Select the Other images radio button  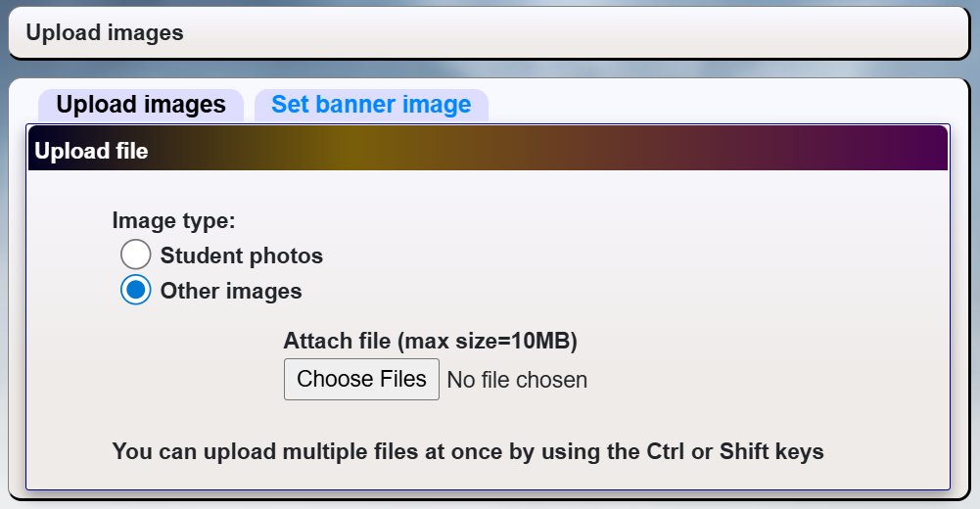click(x=136, y=291)
